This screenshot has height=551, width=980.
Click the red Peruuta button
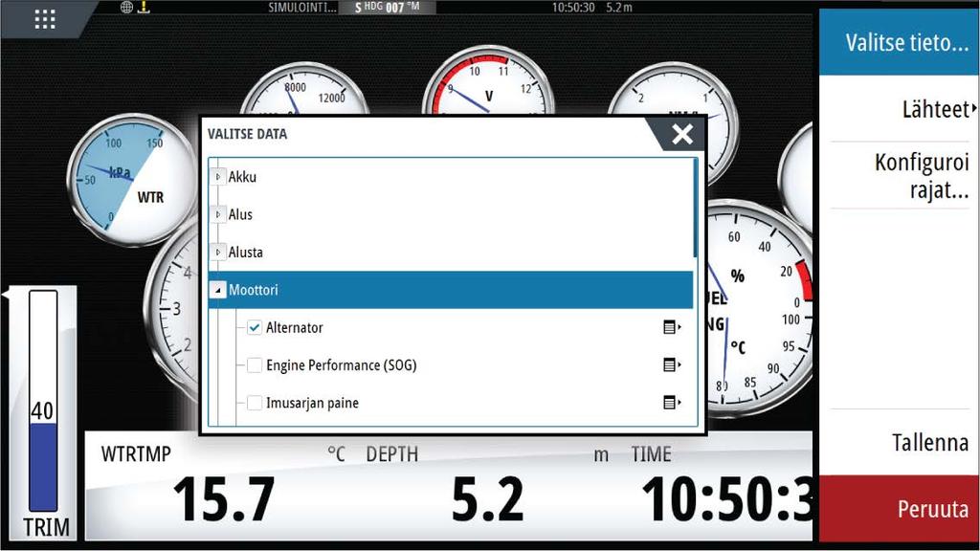899,509
